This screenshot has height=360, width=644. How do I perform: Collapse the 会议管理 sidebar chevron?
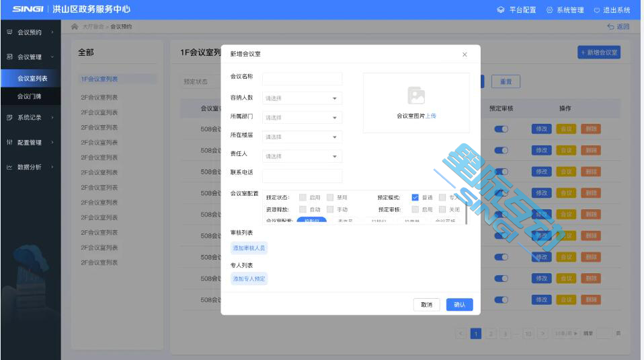[x=52, y=57]
